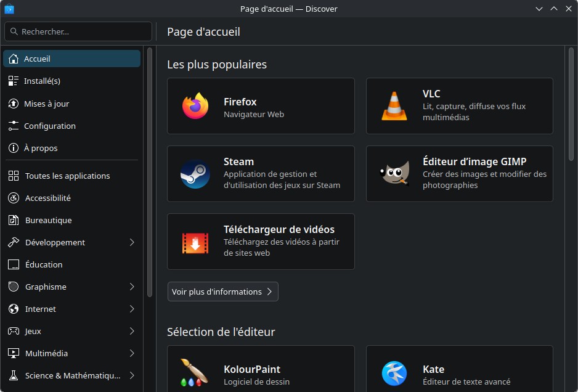Click the Discover app icon in title bar

pyautogui.click(x=9, y=9)
